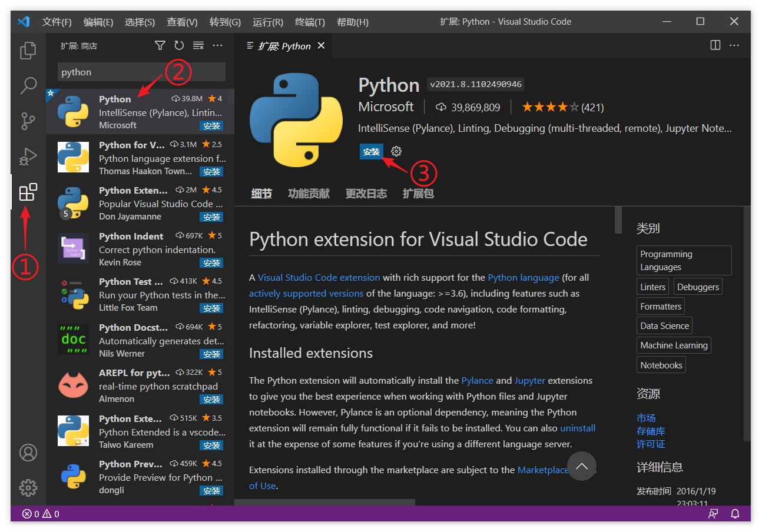This screenshot has width=762, height=532.
Task: Toggle split editor layout icon
Action: 715,45
